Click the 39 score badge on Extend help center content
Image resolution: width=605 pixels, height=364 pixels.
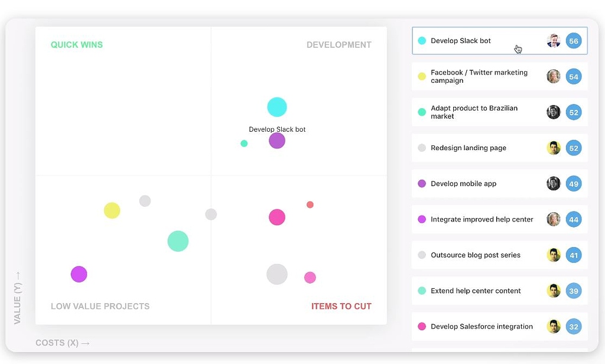pyautogui.click(x=573, y=291)
